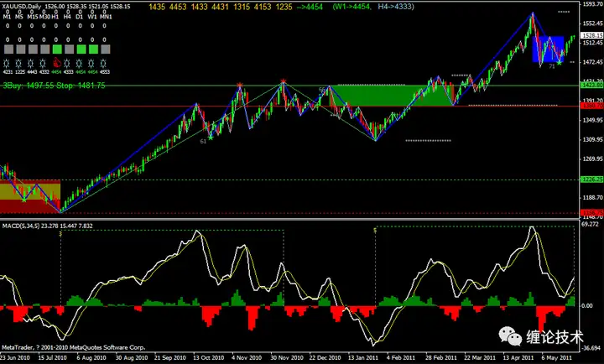Click the red hand icon under H1
This screenshot has height=364, width=604.
[x=57, y=63]
